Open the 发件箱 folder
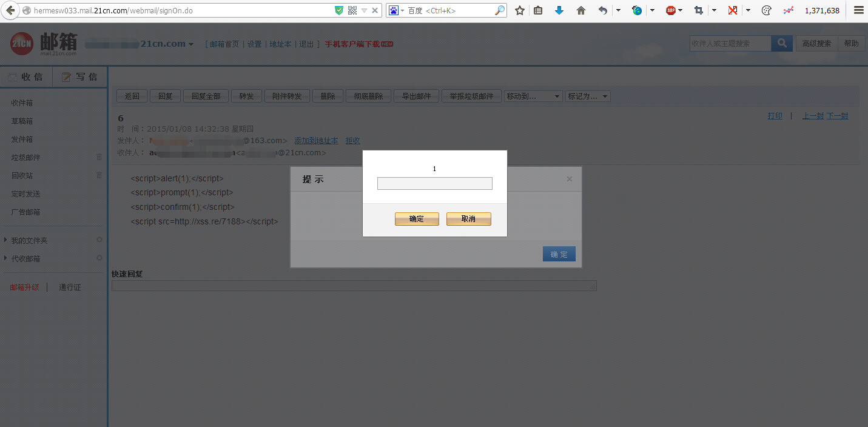Image resolution: width=868 pixels, height=427 pixels. (22, 140)
